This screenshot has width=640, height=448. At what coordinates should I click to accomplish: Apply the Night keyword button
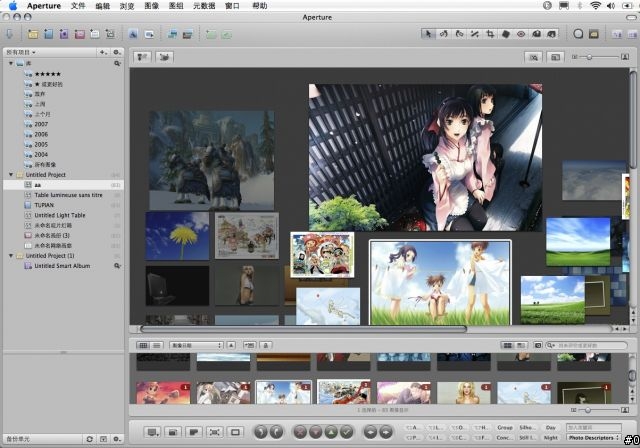551,438
